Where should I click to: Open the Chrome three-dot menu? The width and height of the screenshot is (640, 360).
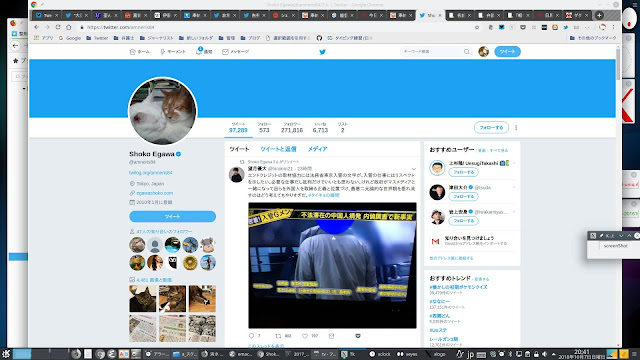[x=613, y=27]
